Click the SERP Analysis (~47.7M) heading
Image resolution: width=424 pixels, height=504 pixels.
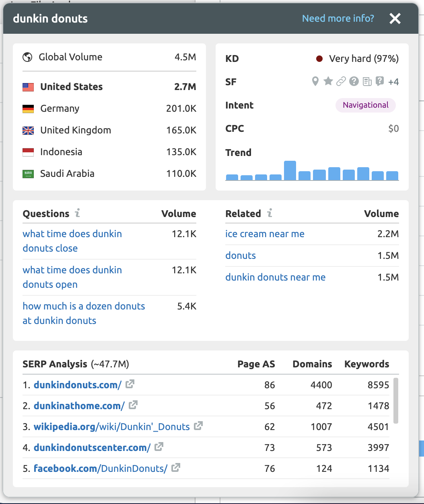click(76, 364)
